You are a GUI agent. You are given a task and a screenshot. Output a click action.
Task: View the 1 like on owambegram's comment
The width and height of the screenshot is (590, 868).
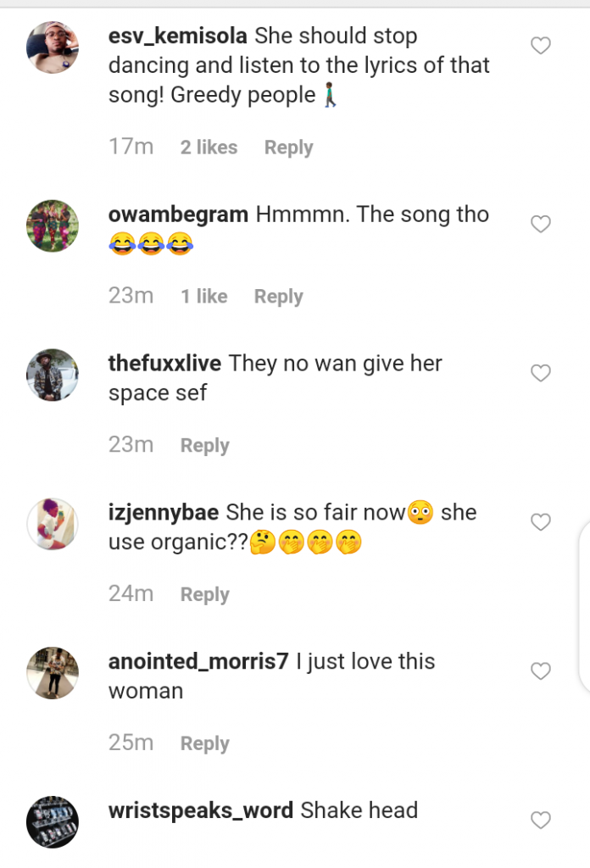[x=203, y=297]
